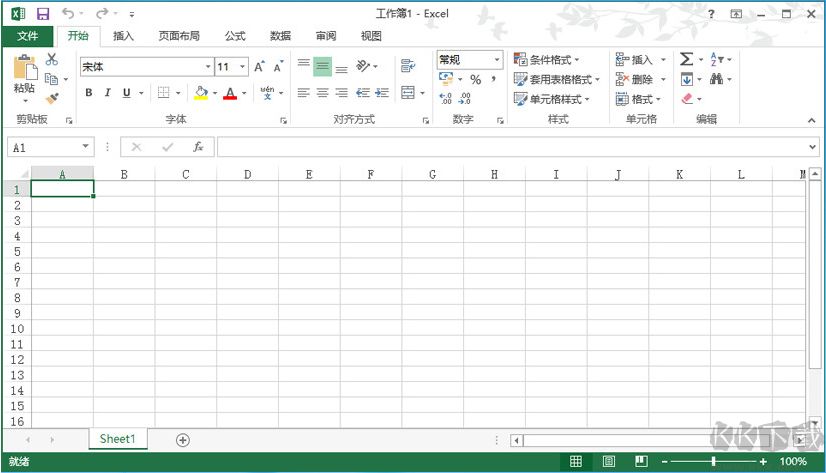Click the 格式 cells button
The height and width of the screenshot is (473, 826).
click(x=638, y=99)
